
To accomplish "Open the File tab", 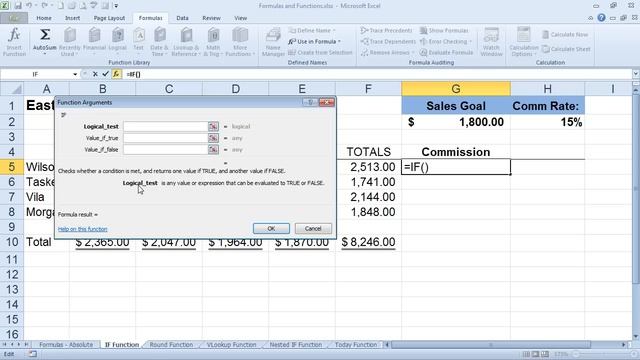I will 14,18.
